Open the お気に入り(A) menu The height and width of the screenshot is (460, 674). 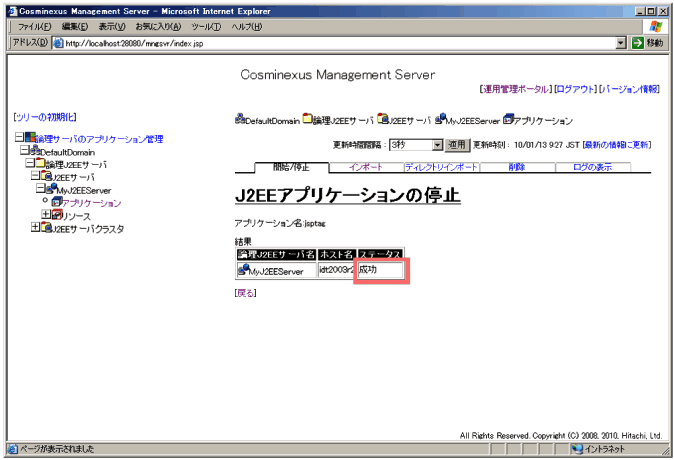tap(158, 27)
